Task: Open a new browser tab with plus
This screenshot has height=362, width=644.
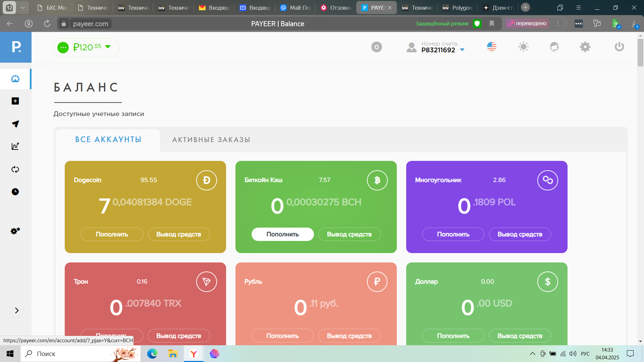Action: point(525,8)
